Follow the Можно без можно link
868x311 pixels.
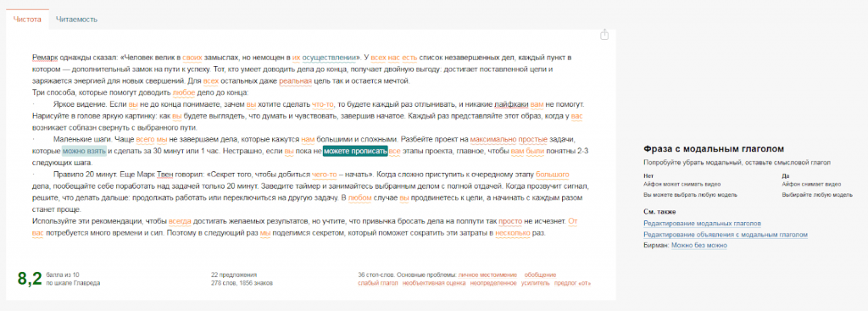click(x=698, y=245)
